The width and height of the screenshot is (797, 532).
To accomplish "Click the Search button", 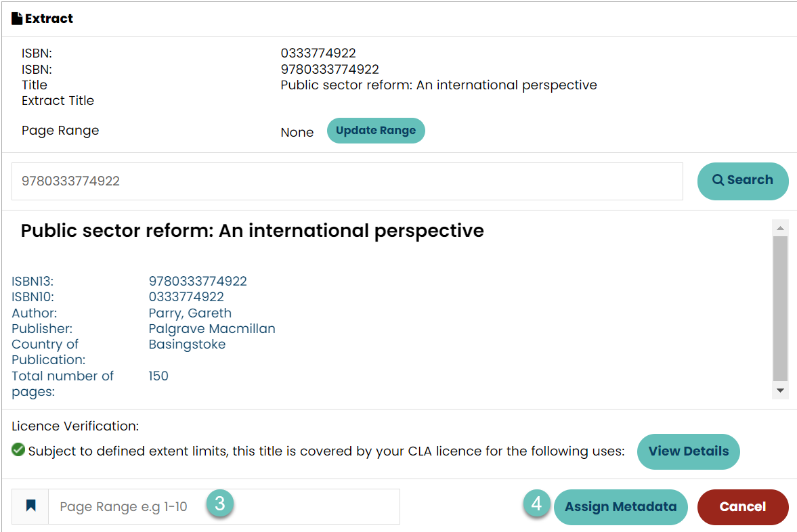I will [743, 181].
